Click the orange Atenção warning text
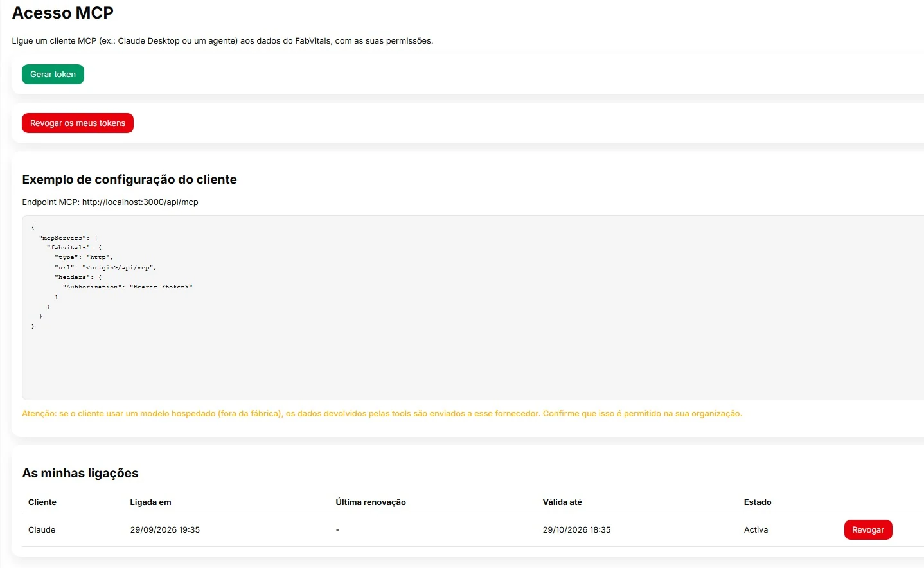This screenshot has height=568, width=924. pyautogui.click(x=382, y=414)
